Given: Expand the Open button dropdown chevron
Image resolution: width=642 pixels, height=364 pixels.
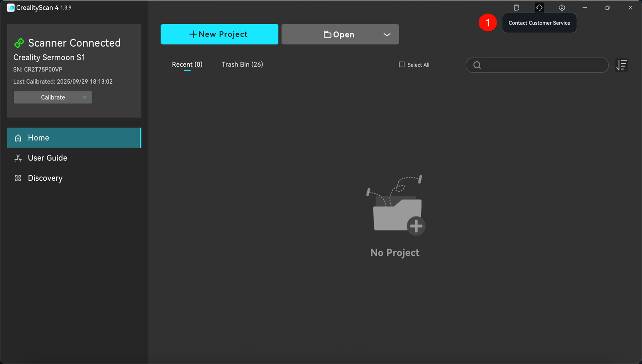Looking at the screenshot, I should tap(387, 34).
